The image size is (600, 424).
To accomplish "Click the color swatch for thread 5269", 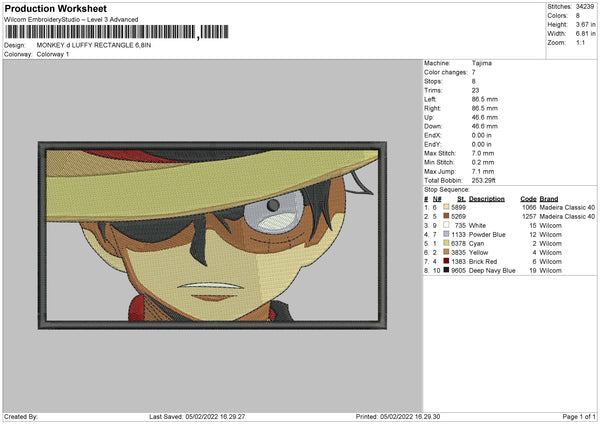I will [446, 216].
